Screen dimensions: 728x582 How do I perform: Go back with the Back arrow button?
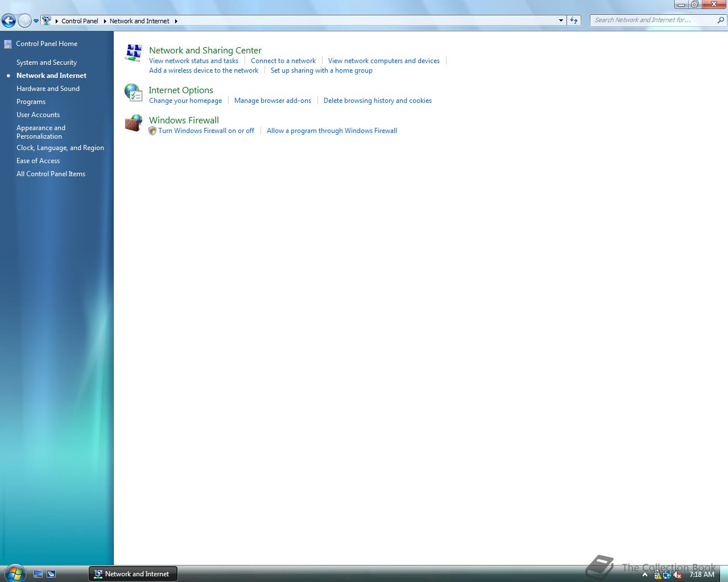(x=9, y=21)
